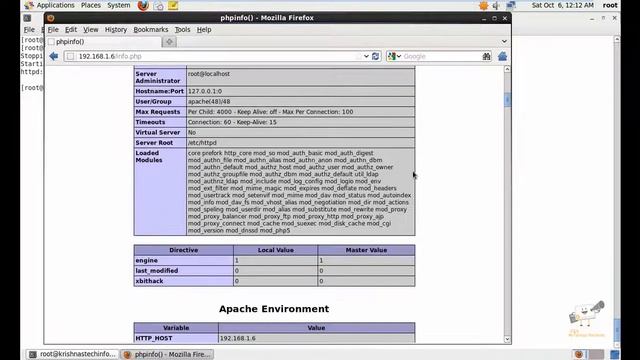Switch to the second workspace in bottom panel
The height and width of the screenshot is (360, 640).
tap(596, 354)
